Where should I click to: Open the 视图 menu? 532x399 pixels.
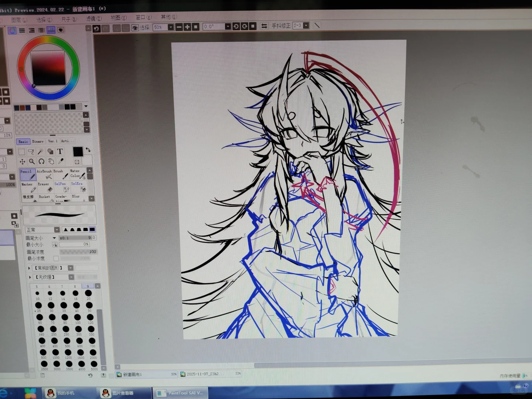119,18
